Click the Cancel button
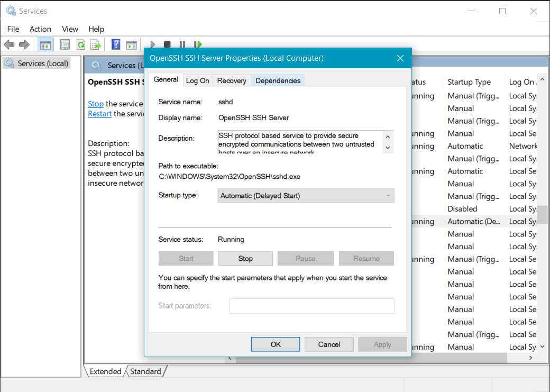Screen dimensions: 550x392 point(329,344)
